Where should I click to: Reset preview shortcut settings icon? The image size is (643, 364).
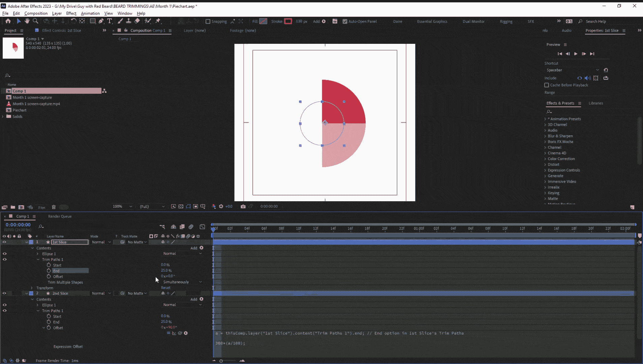click(606, 70)
